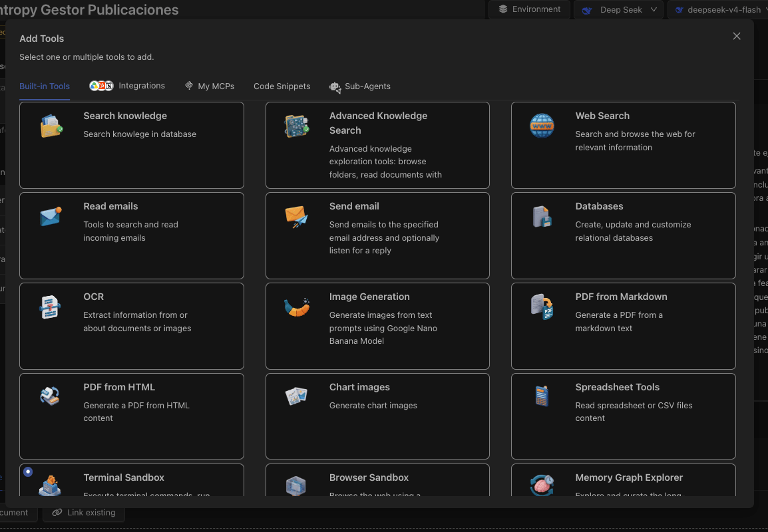
Task: Select the Advanced Knowledge Search title
Action: tap(378, 123)
